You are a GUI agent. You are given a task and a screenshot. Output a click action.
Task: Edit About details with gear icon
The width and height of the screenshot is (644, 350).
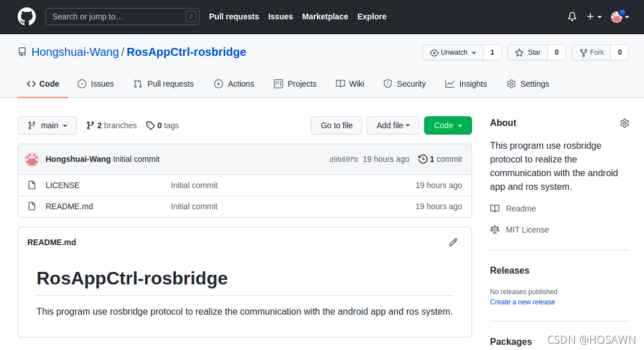[x=624, y=123]
